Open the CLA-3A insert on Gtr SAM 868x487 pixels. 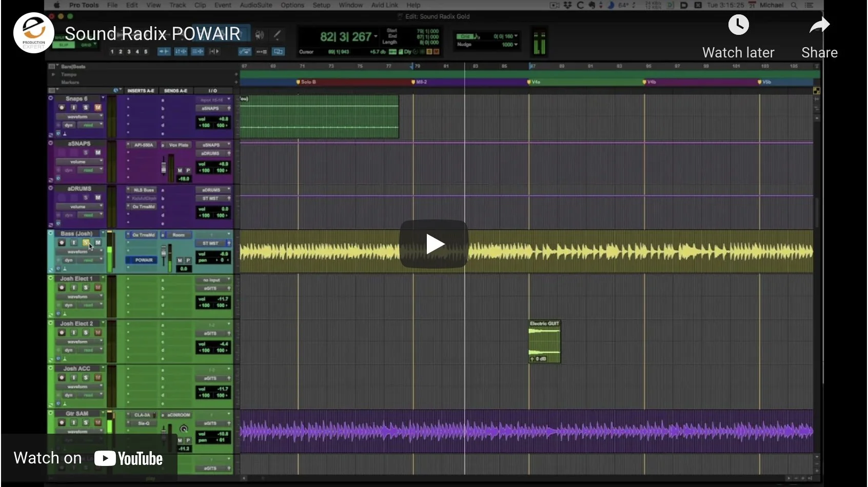[142, 415]
